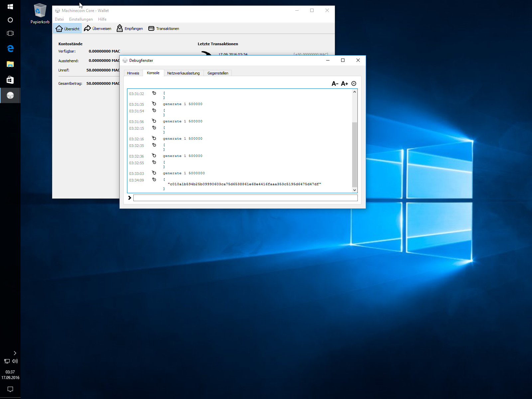Open the Windows Start menu
The width and height of the screenshot is (532, 399).
(x=10, y=7)
